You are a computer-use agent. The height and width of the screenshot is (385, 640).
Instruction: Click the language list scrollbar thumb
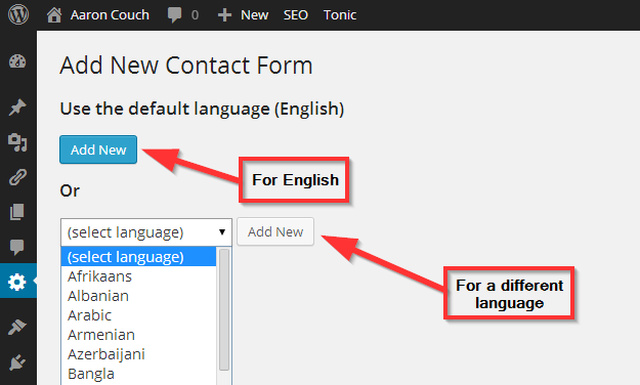point(224,310)
